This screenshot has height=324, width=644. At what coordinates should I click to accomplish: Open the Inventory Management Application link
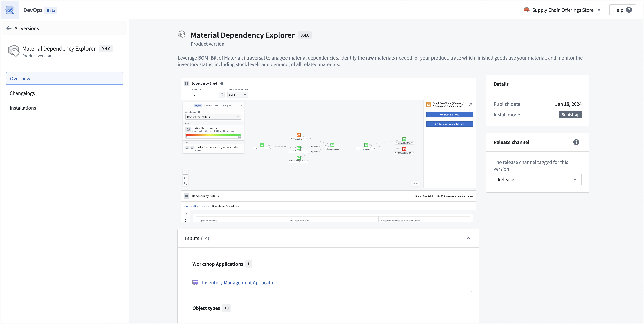[x=239, y=282]
